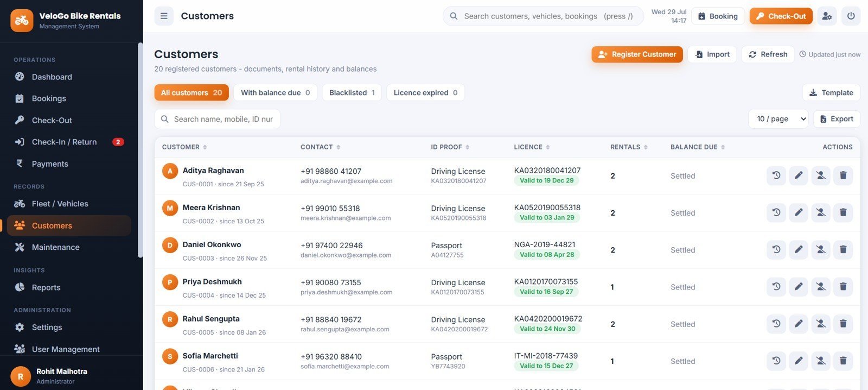Delete Priya Deshmukh with trash icon

click(x=843, y=287)
